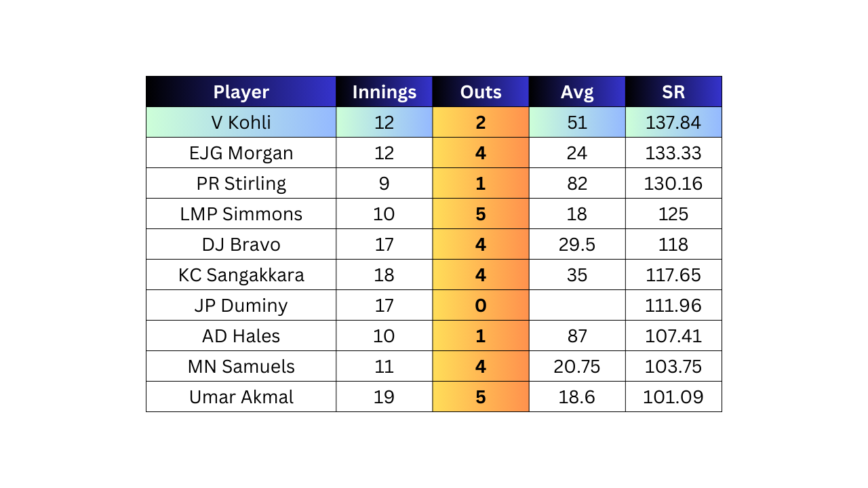Select the Innings column header
Image resolution: width=868 pixels, height=488 pixels.
click(384, 91)
